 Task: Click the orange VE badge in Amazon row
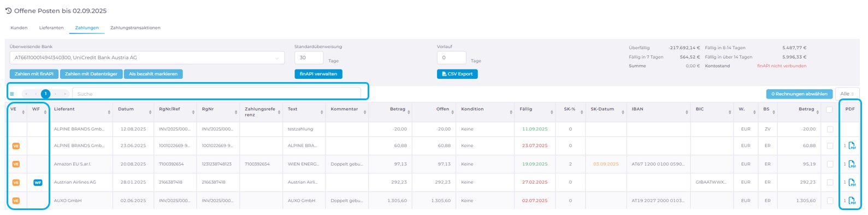(x=16, y=164)
